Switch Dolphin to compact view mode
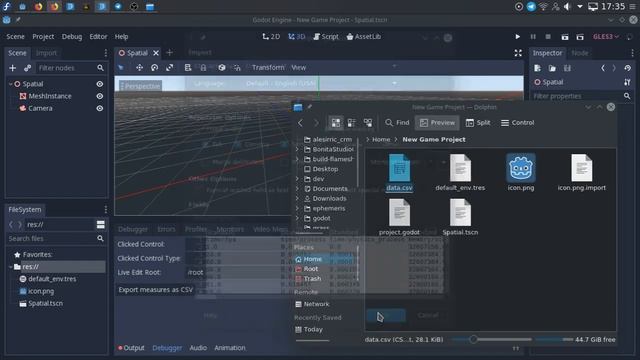640x360 pixels. 351,123
